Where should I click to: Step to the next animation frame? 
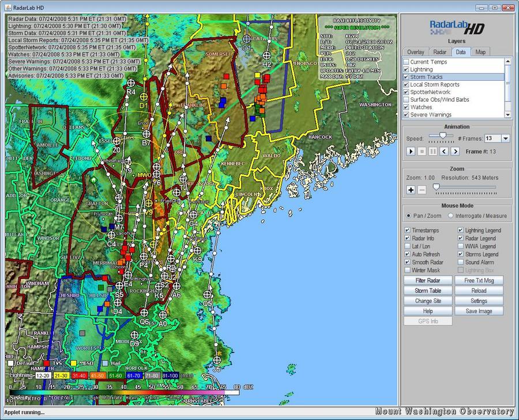[x=455, y=151]
